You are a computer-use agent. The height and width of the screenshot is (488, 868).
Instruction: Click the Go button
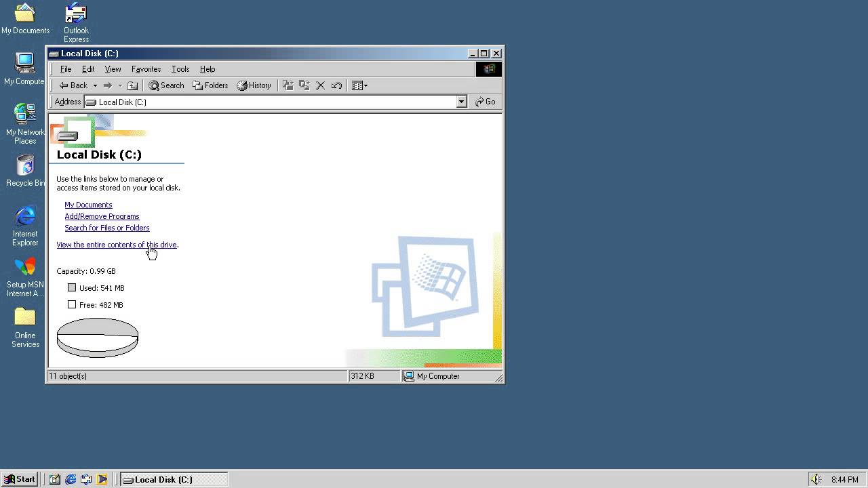(x=486, y=102)
